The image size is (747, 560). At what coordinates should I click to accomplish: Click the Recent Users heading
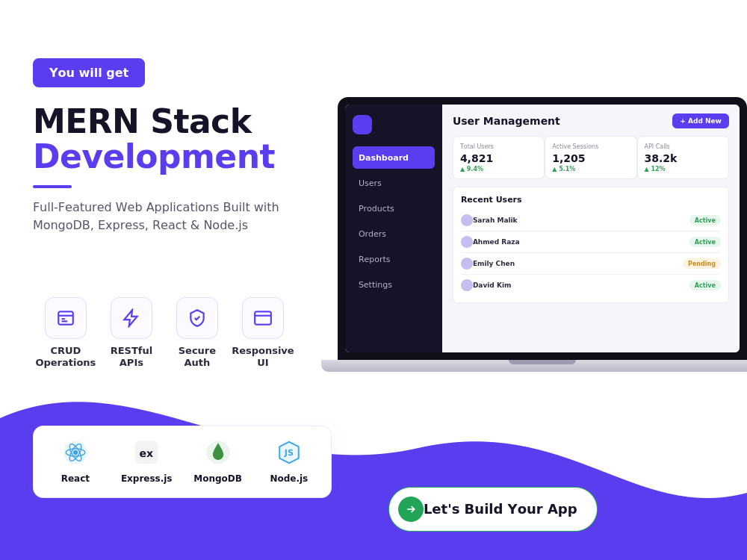click(492, 199)
